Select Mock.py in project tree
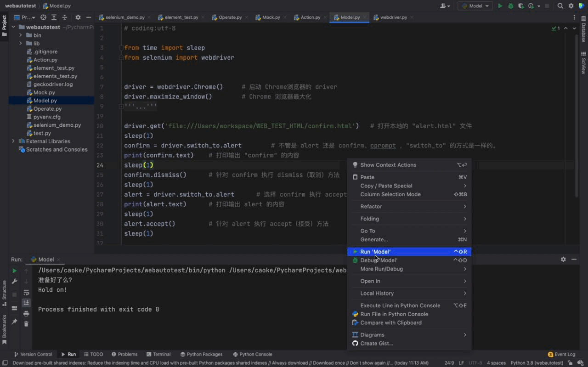Viewport: 588px width, 367px height. click(x=44, y=92)
